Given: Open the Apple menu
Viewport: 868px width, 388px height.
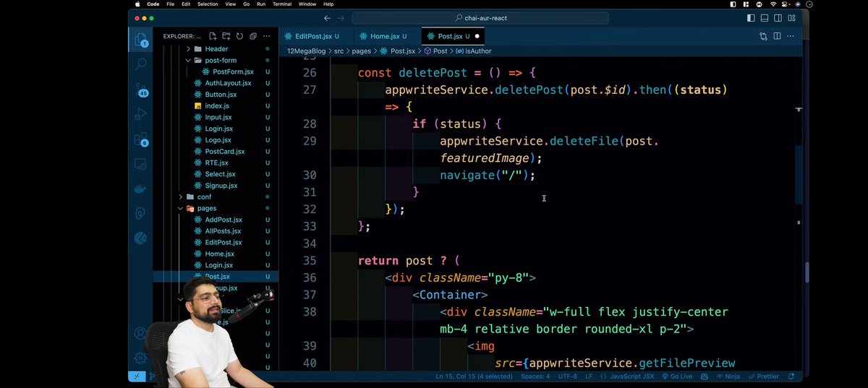Looking at the screenshot, I should pyautogui.click(x=137, y=4).
